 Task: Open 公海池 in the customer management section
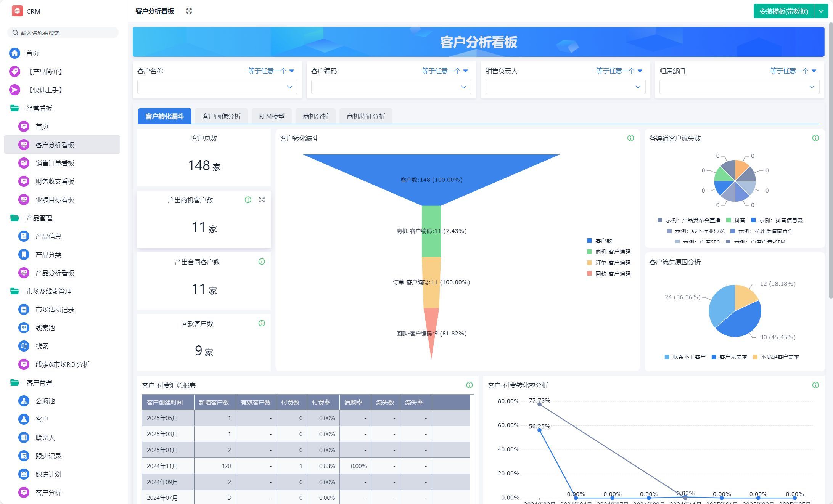[x=45, y=401]
